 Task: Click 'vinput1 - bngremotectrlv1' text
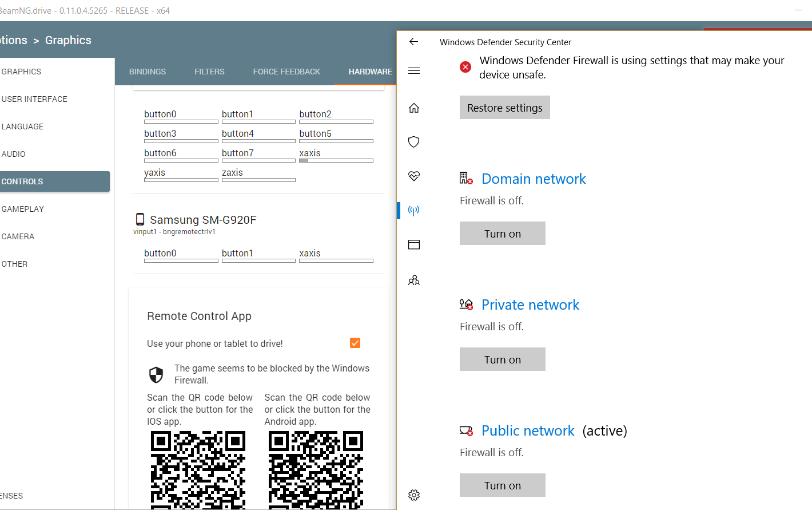point(174,232)
